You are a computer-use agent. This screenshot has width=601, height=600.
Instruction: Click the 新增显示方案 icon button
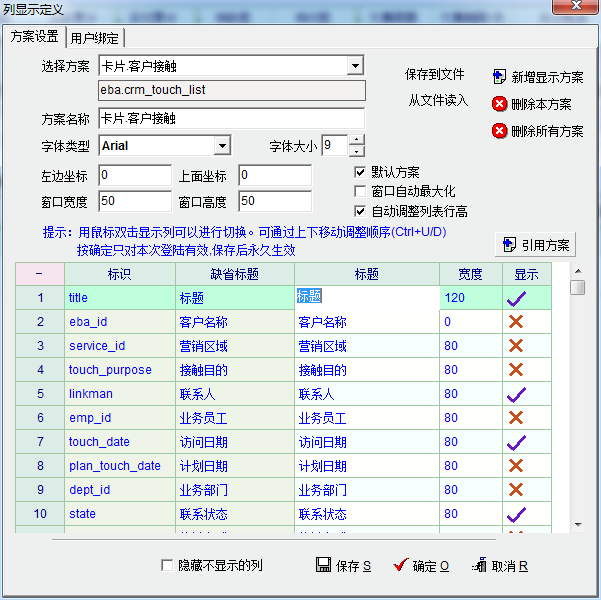pos(499,77)
